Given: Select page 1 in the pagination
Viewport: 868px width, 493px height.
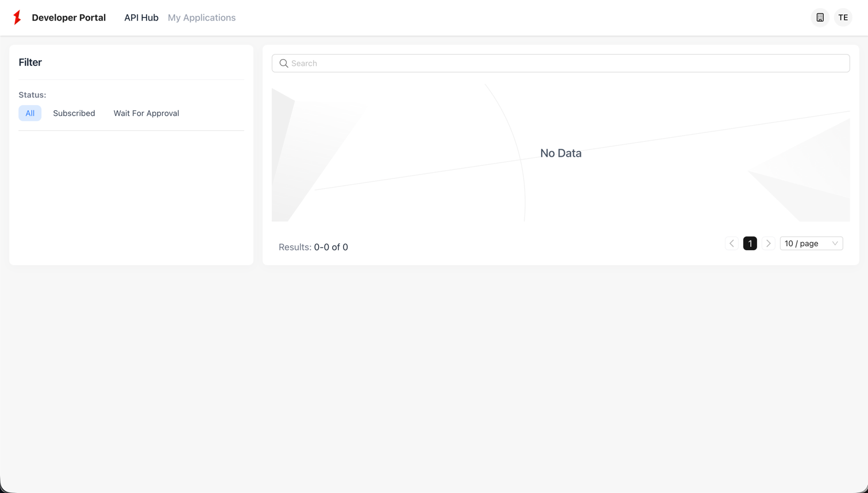Looking at the screenshot, I should coord(750,243).
